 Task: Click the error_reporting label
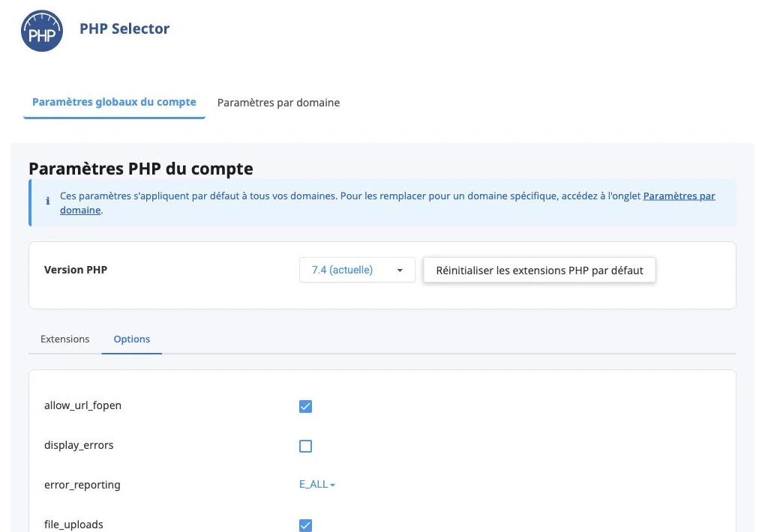(82, 485)
